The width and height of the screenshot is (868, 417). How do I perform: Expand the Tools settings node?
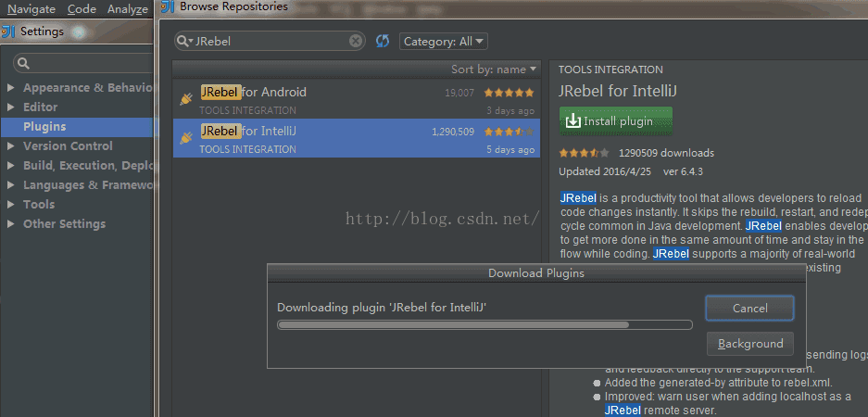click(10, 205)
